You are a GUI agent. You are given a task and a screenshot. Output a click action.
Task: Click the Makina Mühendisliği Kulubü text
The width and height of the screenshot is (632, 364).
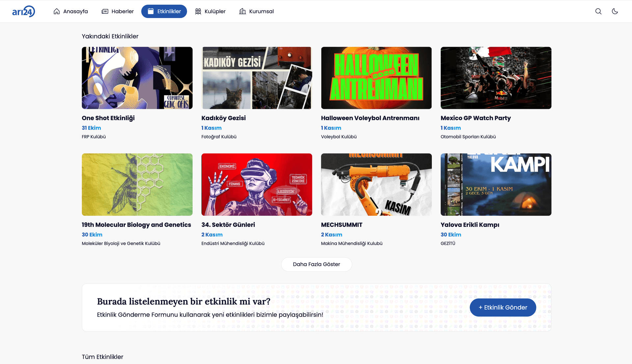click(x=352, y=244)
